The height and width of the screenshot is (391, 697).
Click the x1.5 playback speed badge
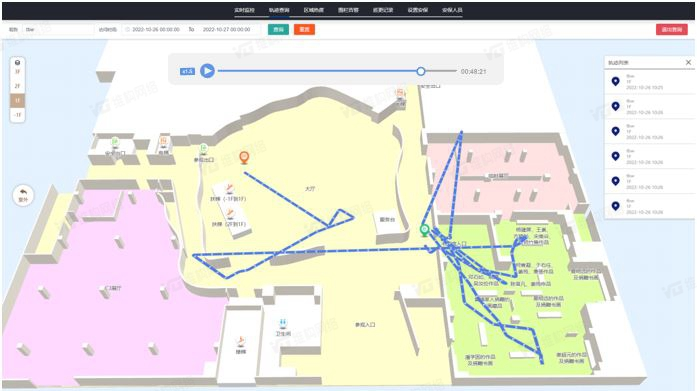pyautogui.click(x=187, y=71)
